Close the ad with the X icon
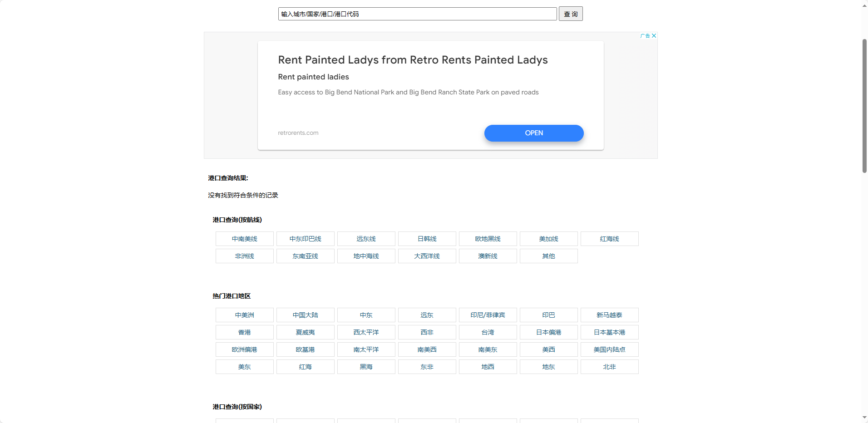The width and height of the screenshot is (868, 423). (654, 36)
